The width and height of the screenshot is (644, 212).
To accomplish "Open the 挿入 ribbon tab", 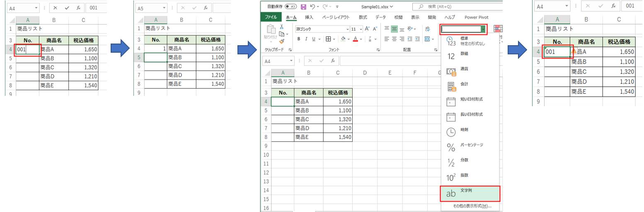I will point(309,17).
